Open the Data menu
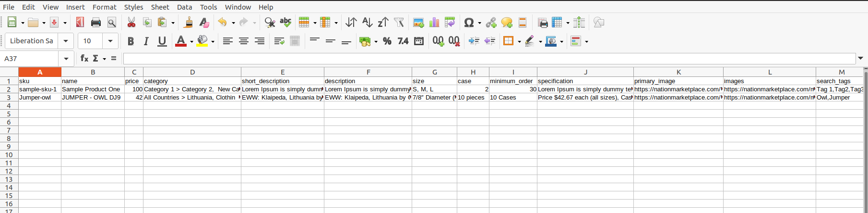 [x=184, y=7]
